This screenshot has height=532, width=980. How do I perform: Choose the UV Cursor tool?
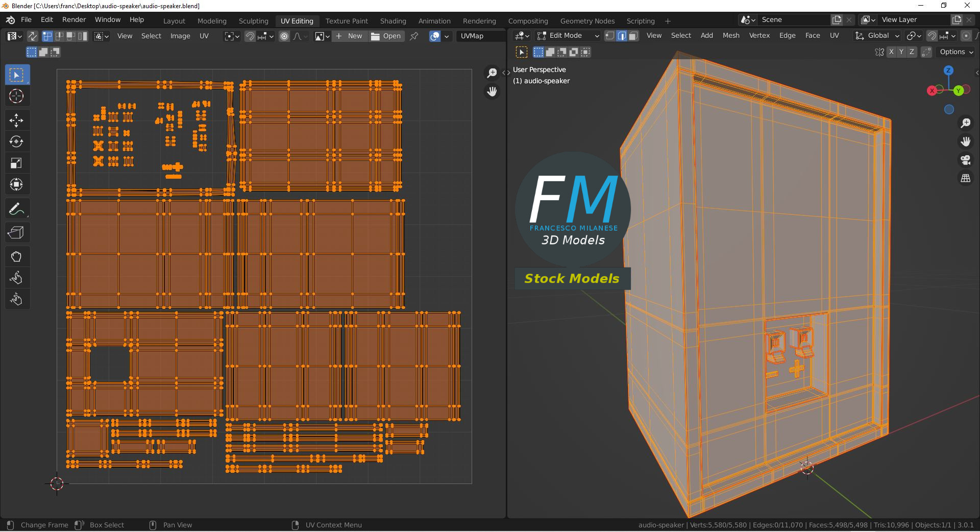(x=16, y=96)
